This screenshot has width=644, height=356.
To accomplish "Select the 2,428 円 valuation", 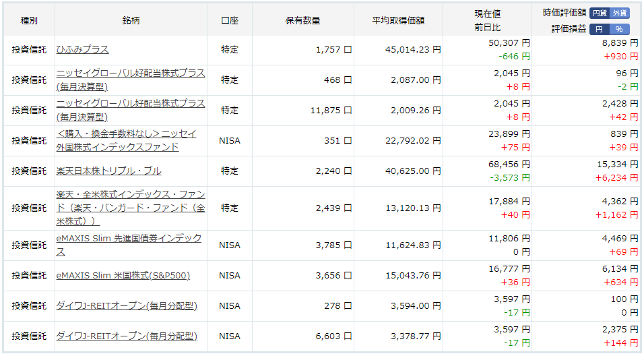I will point(620,104).
